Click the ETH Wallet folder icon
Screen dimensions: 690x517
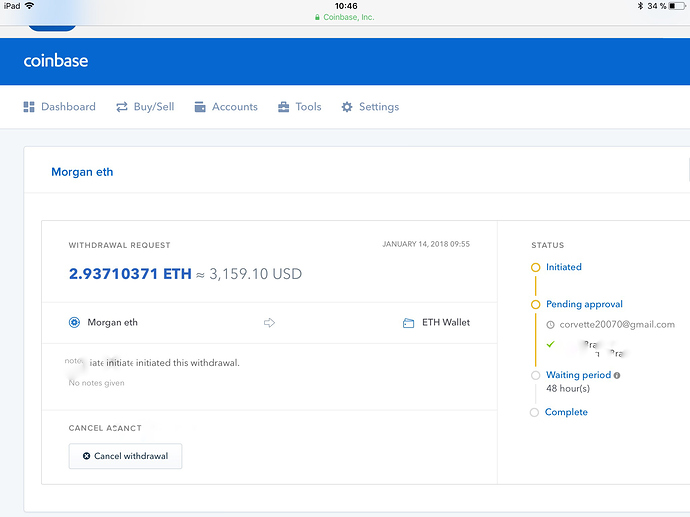point(408,323)
